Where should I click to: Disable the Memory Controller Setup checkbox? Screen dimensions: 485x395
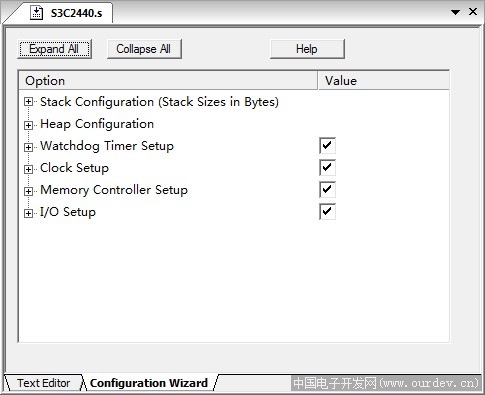[x=327, y=190]
